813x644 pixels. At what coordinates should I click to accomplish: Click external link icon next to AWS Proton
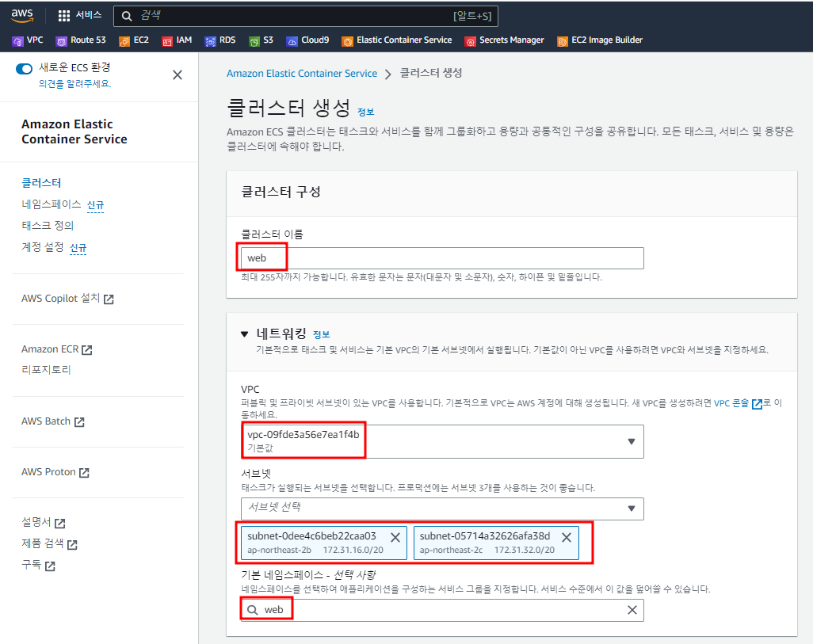(x=84, y=472)
